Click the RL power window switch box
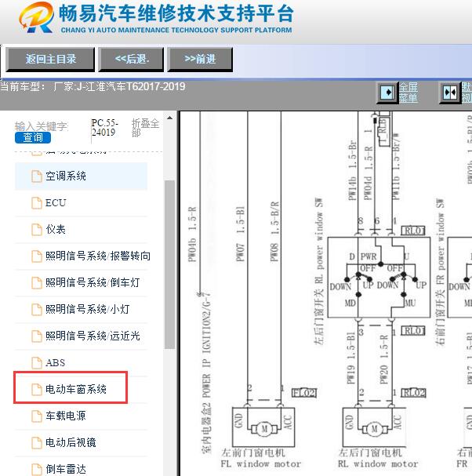This screenshot has width=472, height=476. (379, 278)
